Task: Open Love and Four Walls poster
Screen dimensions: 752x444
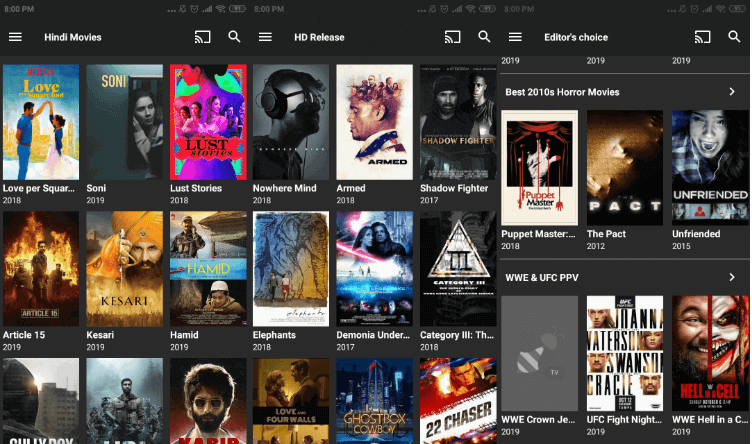Action: 291,401
